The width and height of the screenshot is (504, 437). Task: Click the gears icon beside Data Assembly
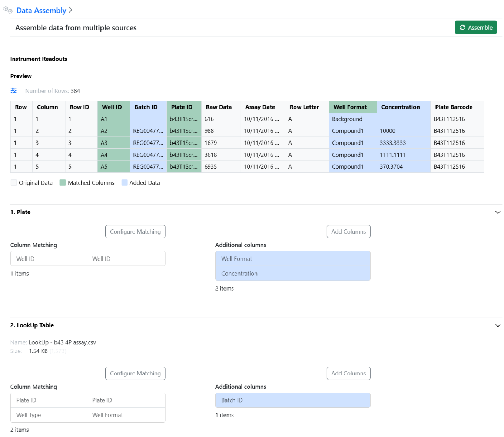tap(8, 10)
